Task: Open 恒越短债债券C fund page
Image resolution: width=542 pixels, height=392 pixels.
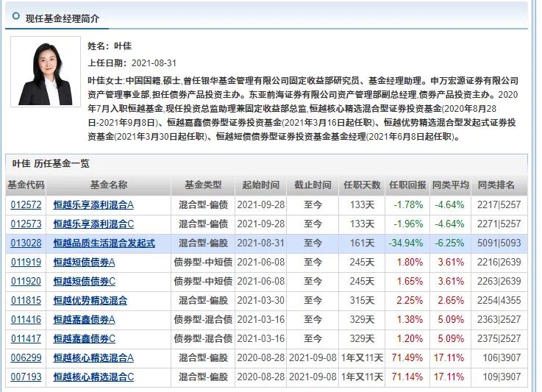Action: click(x=84, y=282)
